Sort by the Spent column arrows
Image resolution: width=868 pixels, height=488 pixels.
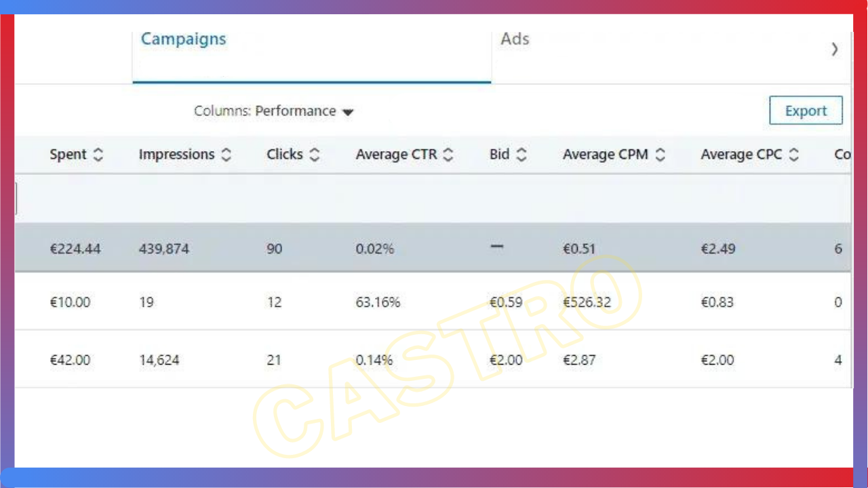98,155
